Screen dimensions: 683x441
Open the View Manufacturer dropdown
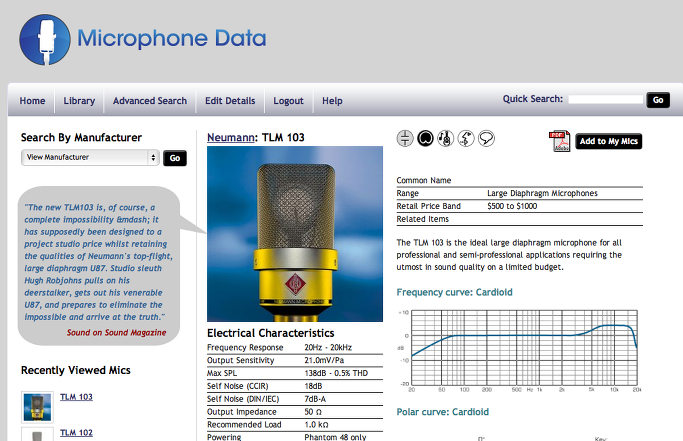pyautogui.click(x=90, y=157)
